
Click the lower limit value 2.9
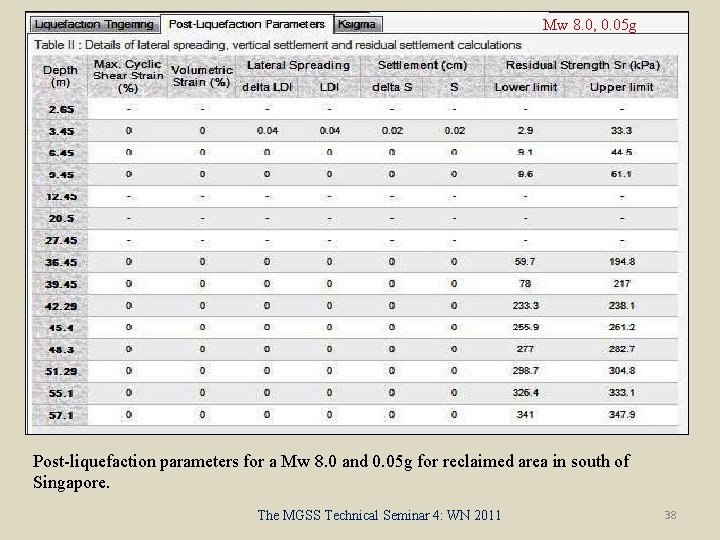click(x=525, y=131)
